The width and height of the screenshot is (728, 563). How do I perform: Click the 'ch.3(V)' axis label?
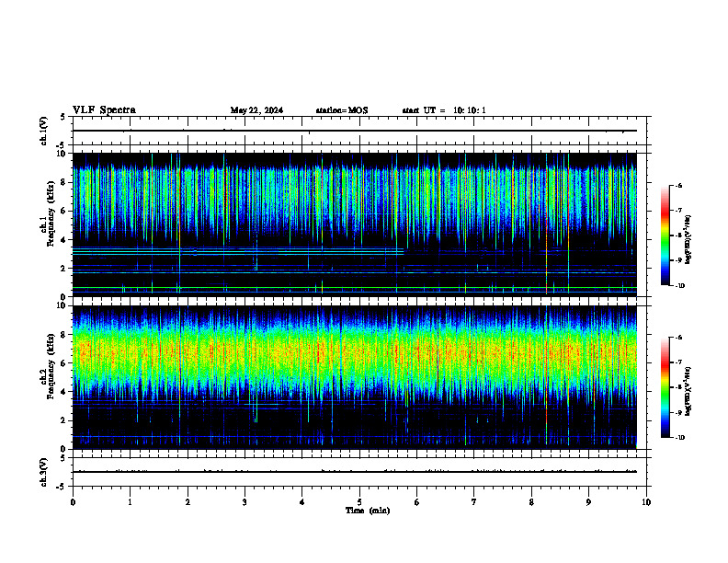pos(44,473)
